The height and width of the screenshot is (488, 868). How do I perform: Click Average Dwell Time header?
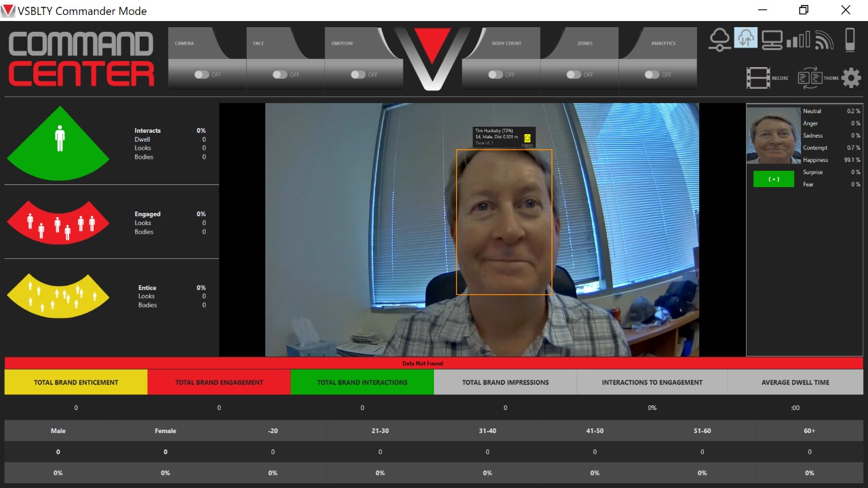(x=795, y=382)
